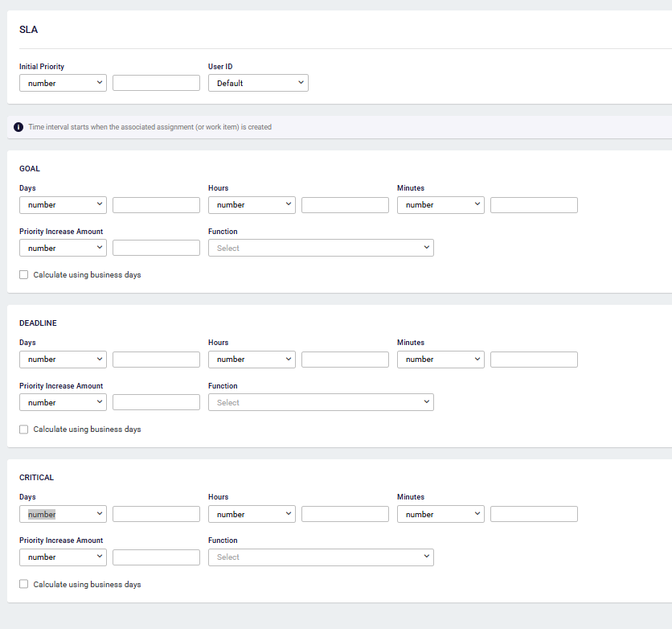Click the DEADLINE Minutes value field
Image resolution: width=672 pixels, height=629 pixels.
click(535, 360)
